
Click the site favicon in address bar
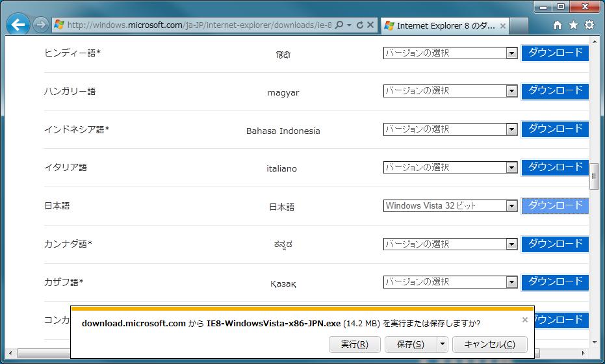click(x=59, y=25)
